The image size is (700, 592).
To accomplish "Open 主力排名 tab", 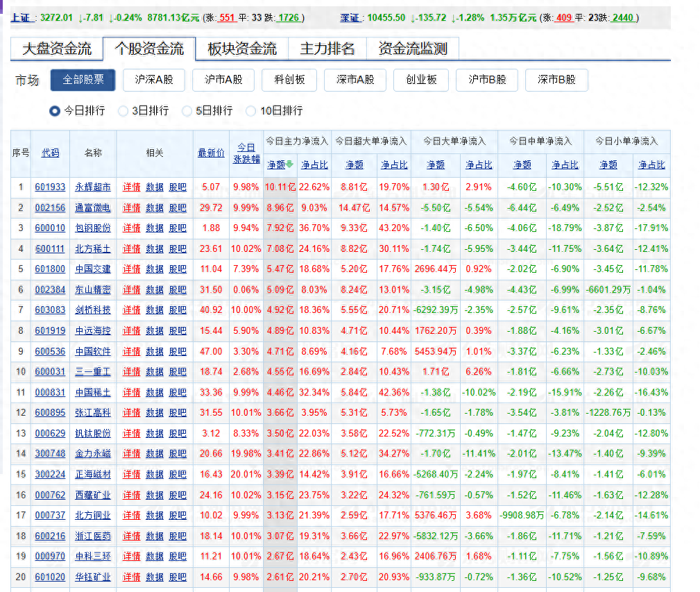I will pos(327,49).
